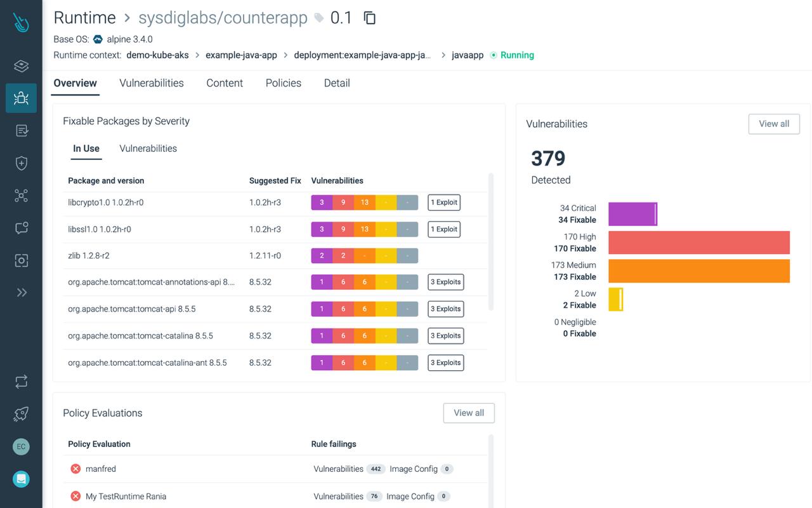Select the EC user avatar toggle

pyautogui.click(x=21, y=446)
